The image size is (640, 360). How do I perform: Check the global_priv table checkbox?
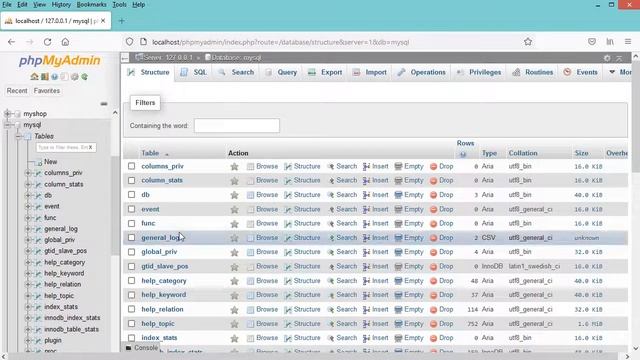[131, 252]
